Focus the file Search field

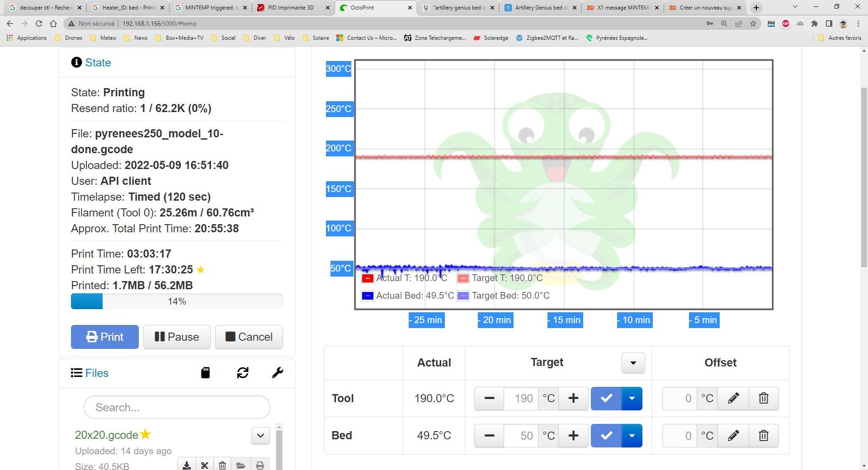pyautogui.click(x=177, y=407)
